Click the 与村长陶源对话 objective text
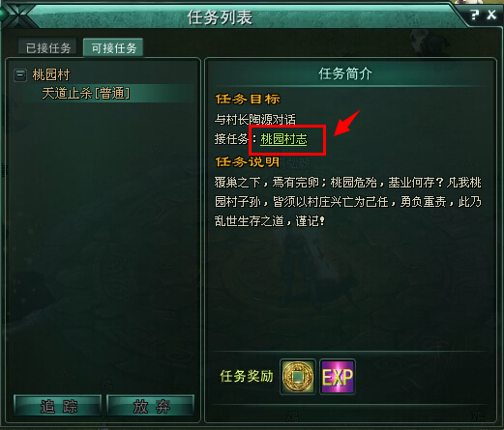 click(254, 120)
